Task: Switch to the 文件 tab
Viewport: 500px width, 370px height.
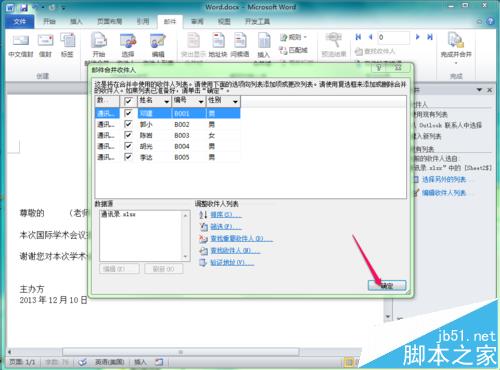Action: (20, 21)
